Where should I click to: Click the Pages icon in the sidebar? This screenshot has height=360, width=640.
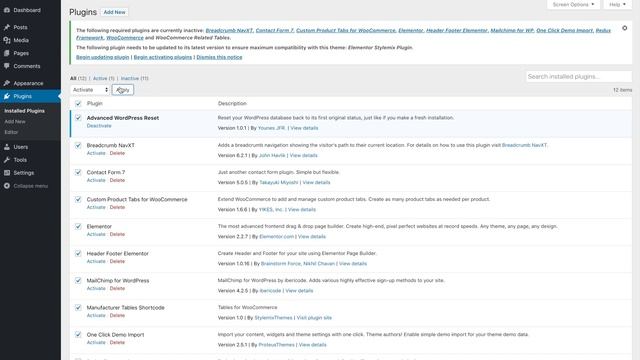[7, 53]
